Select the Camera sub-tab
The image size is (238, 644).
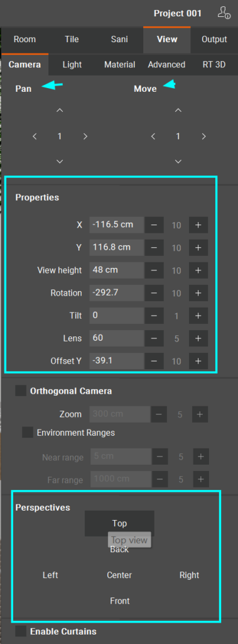pyautogui.click(x=24, y=65)
